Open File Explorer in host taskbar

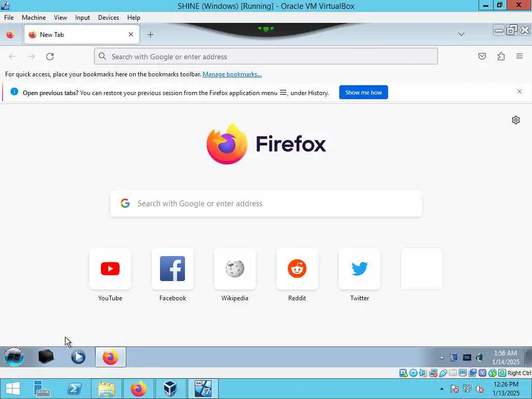106,389
